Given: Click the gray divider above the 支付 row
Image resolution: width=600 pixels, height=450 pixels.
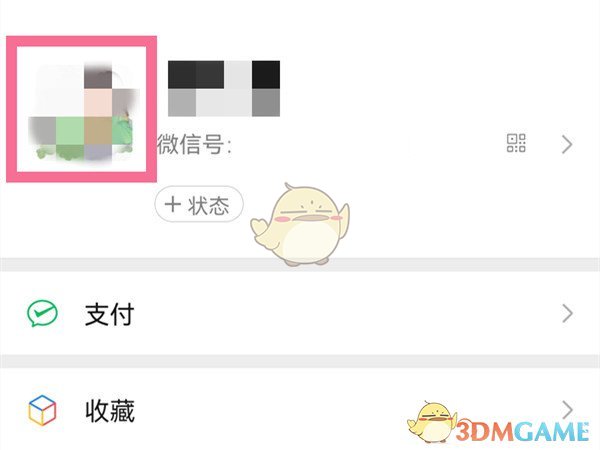Looking at the screenshot, I should click(300, 265).
